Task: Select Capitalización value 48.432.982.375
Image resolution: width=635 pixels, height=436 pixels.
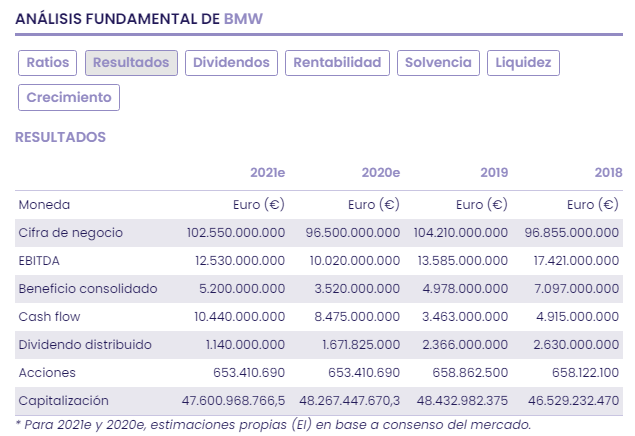Action: (462, 401)
